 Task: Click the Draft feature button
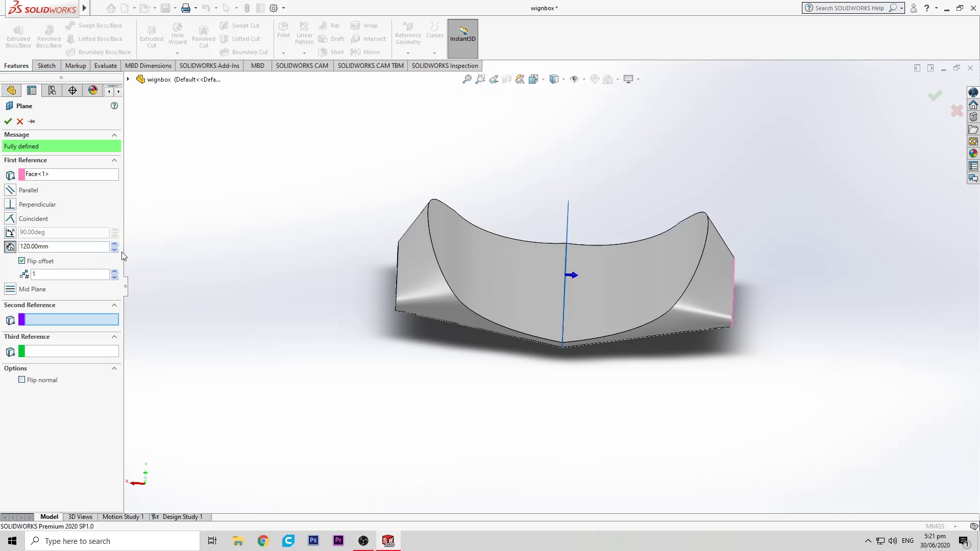tap(331, 39)
